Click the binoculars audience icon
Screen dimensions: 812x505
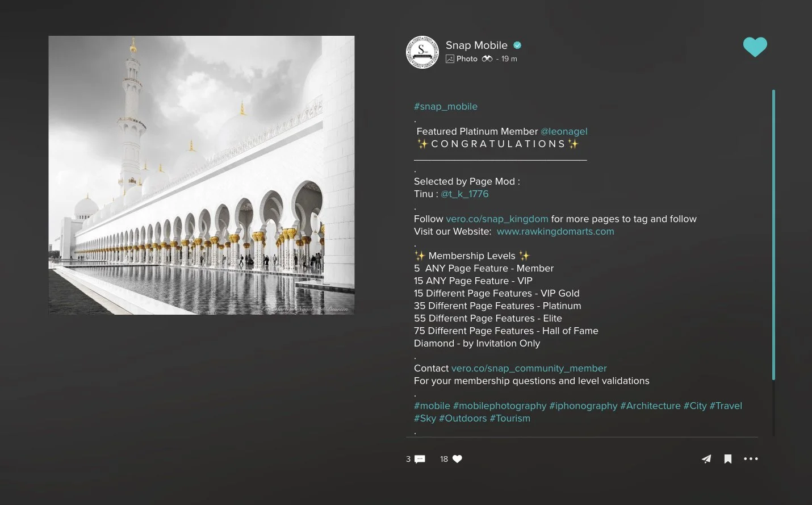click(x=487, y=59)
